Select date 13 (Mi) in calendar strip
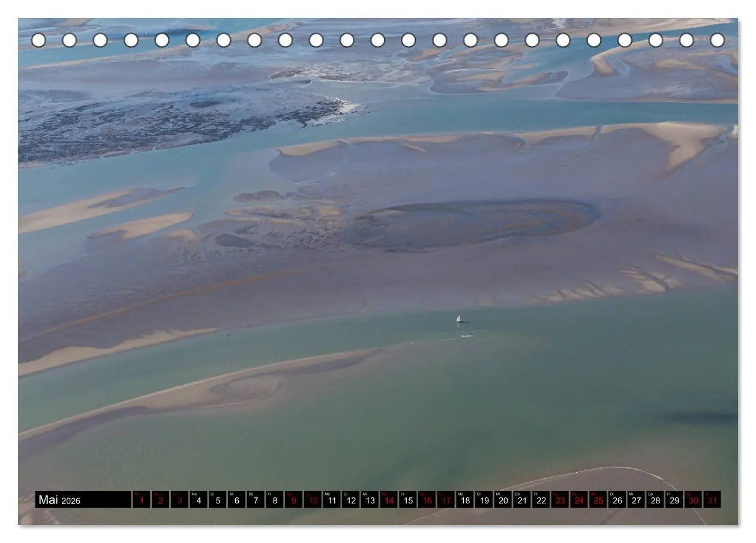 pos(370,500)
